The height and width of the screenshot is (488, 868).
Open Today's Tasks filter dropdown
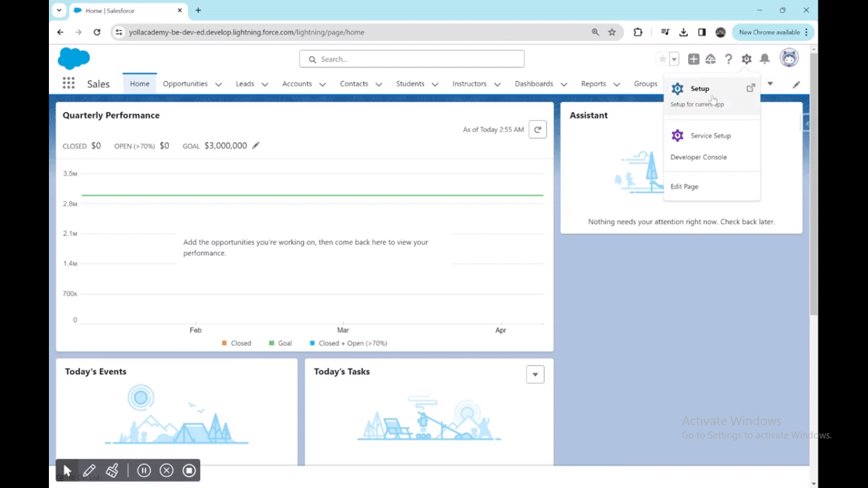pos(535,375)
